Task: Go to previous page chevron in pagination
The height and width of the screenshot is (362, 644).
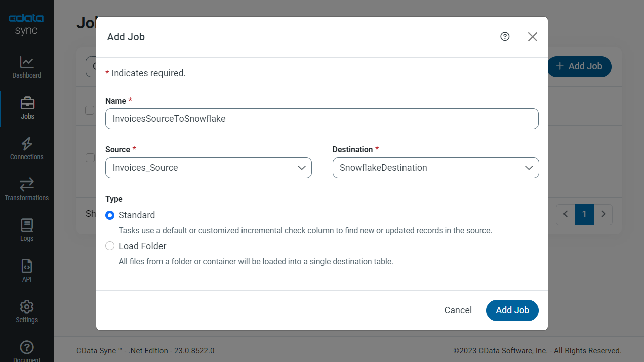Action: (566, 215)
